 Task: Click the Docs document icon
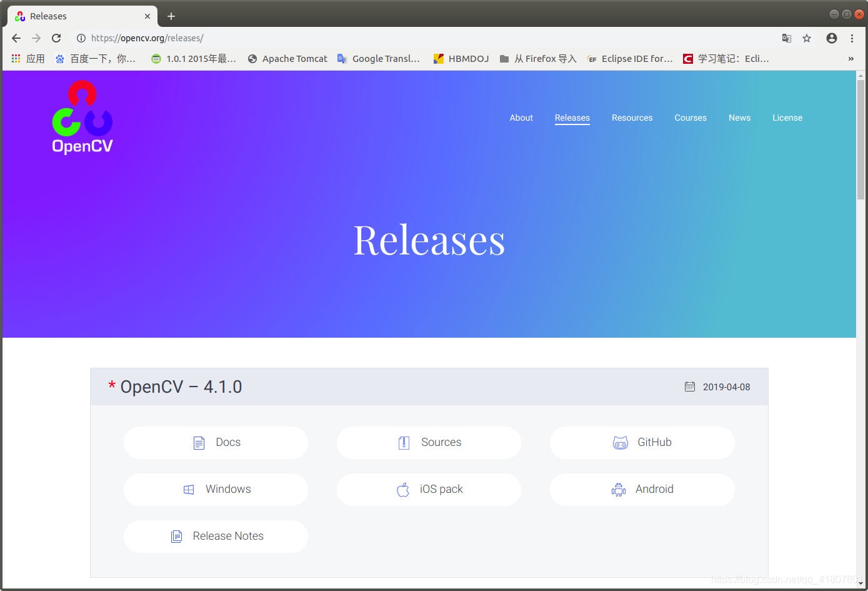(x=199, y=443)
